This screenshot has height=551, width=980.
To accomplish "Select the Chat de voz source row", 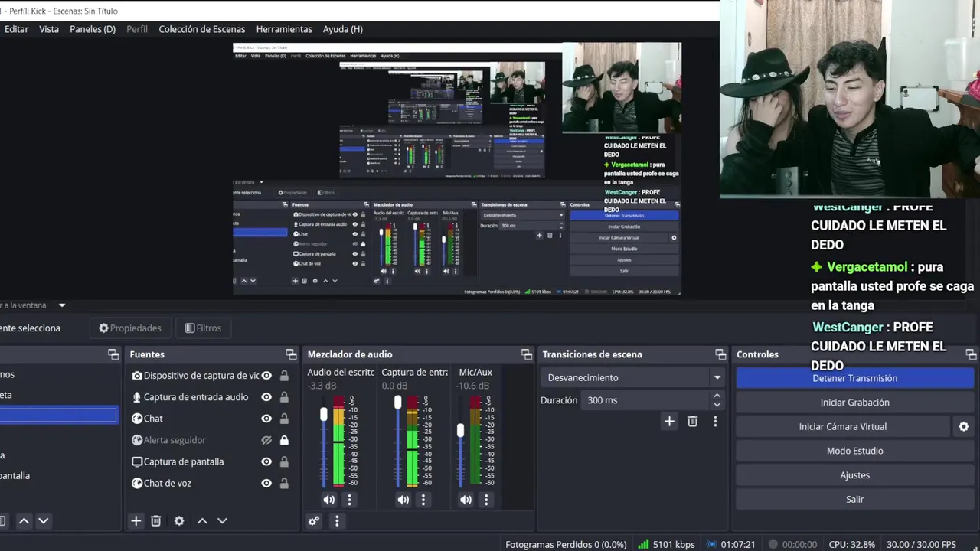I will pos(211,483).
